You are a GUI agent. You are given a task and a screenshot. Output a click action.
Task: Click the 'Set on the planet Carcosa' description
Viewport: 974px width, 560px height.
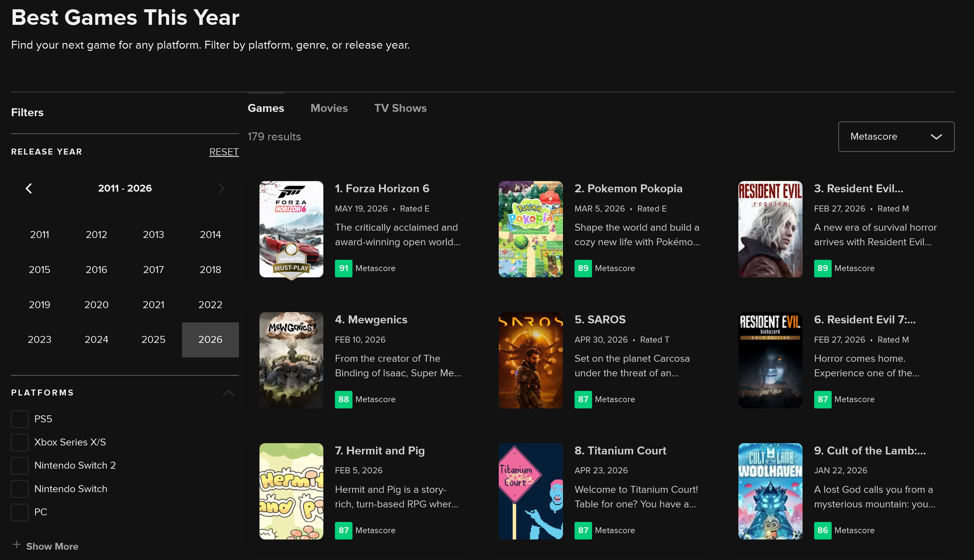pyautogui.click(x=632, y=366)
